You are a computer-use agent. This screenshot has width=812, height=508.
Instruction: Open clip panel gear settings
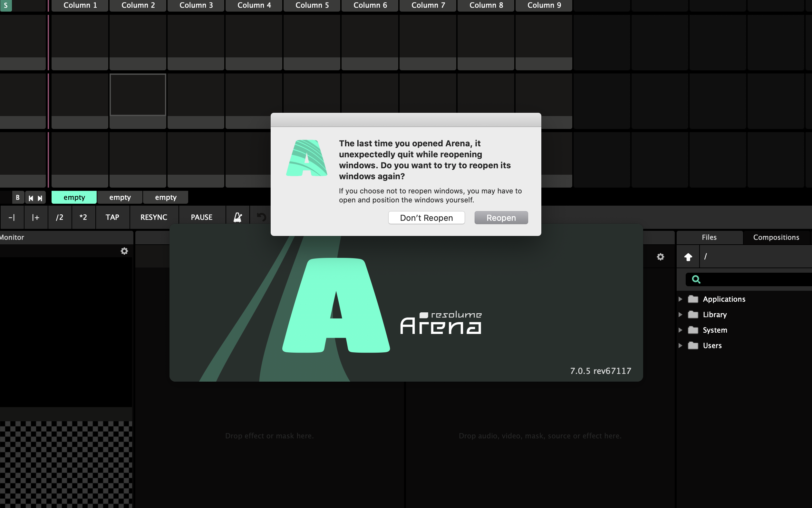pos(660,257)
